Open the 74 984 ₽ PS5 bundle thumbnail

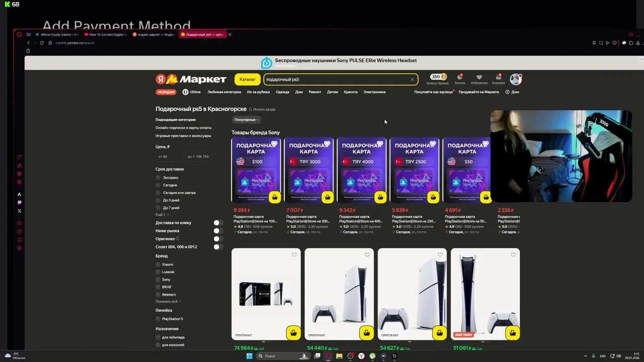tap(266, 294)
